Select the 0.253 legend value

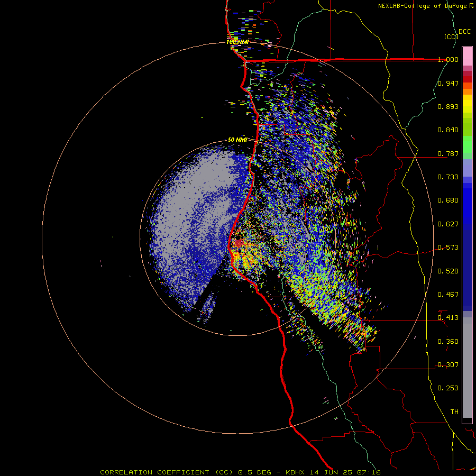tap(448, 388)
